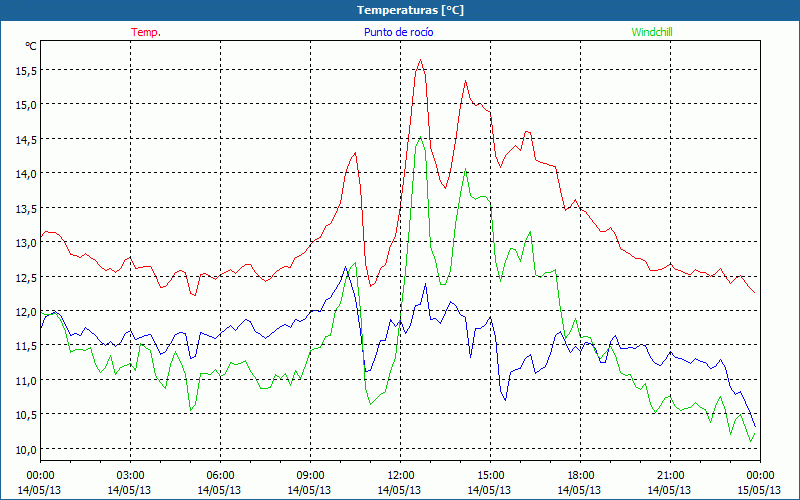Click the 00:00 14/05/13 time label
Screen dimensions: 800x500
click(40, 483)
